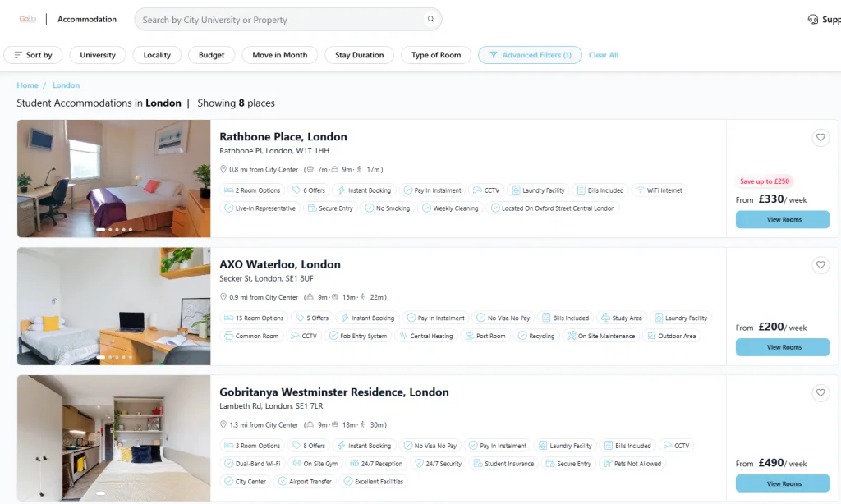This screenshot has height=504, width=841.
Task: Click the search magnifier icon
Action: pos(430,20)
